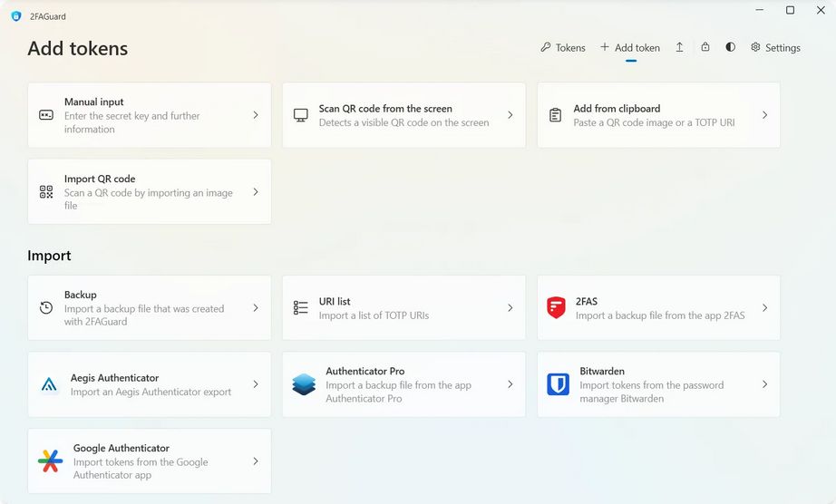Screen dimensions: 836x504
Task: Expand Import QR code chevron
Action: point(256,192)
